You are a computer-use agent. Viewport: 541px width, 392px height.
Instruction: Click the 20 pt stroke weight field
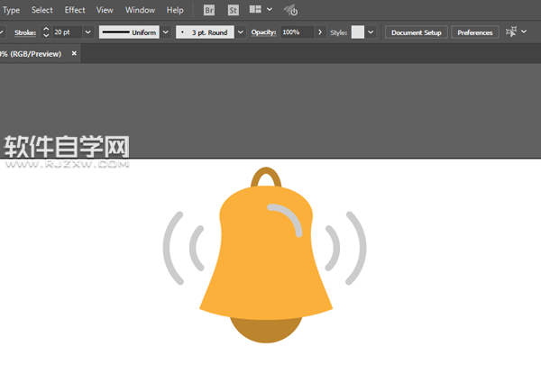[66, 32]
